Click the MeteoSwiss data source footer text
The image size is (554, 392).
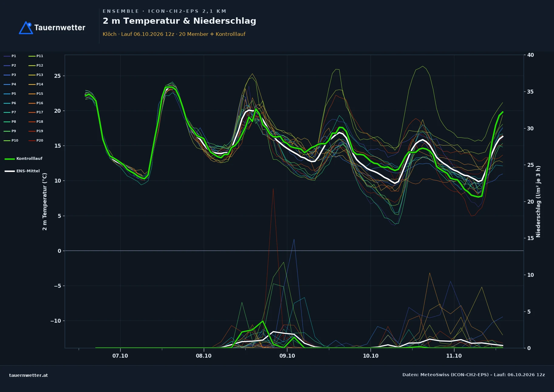[474, 375]
